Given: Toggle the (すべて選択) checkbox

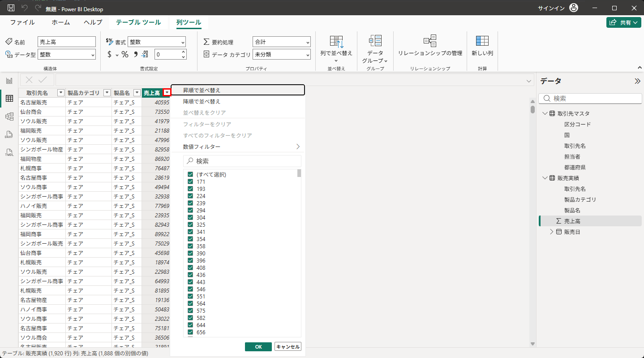Looking at the screenshot, I should [190, 174].
